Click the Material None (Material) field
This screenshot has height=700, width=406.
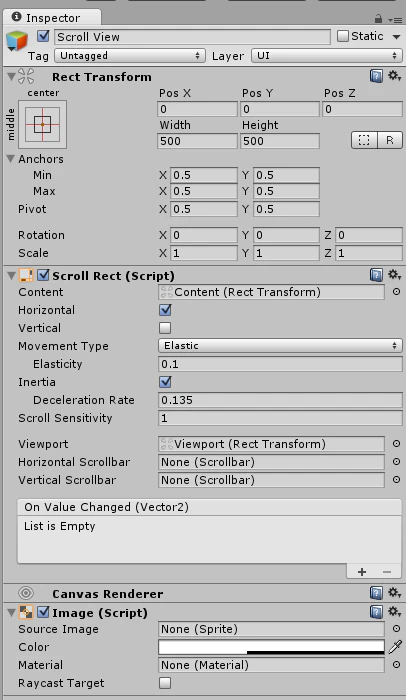point(271,665)
